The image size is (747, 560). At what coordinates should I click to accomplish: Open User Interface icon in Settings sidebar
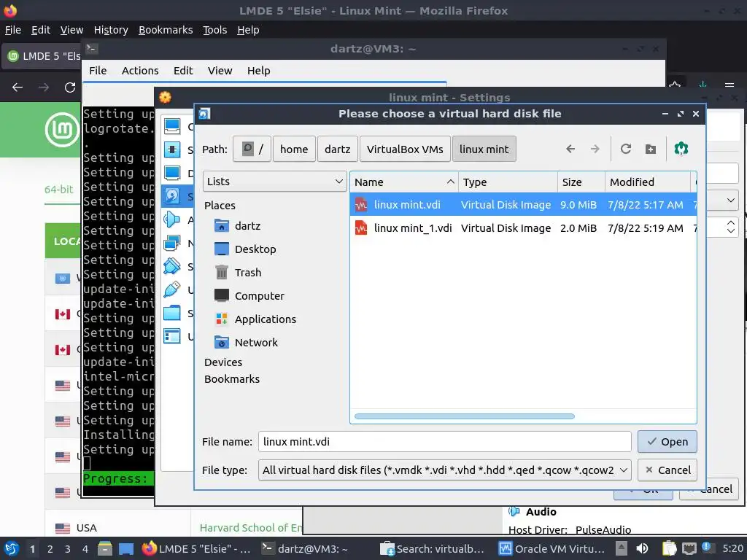tap(172, 336)
